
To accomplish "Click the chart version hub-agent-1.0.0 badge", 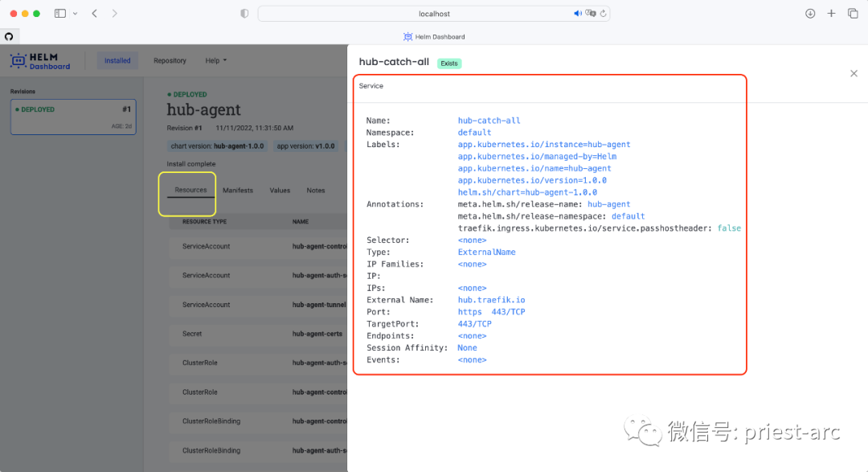I will point(217,146).
